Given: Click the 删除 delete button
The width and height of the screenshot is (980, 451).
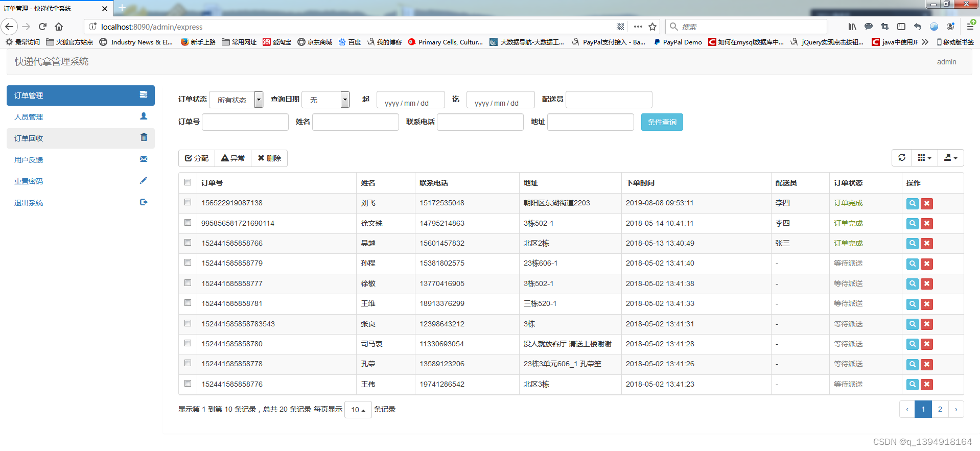Looking at the screenshot, I should 269,158.
